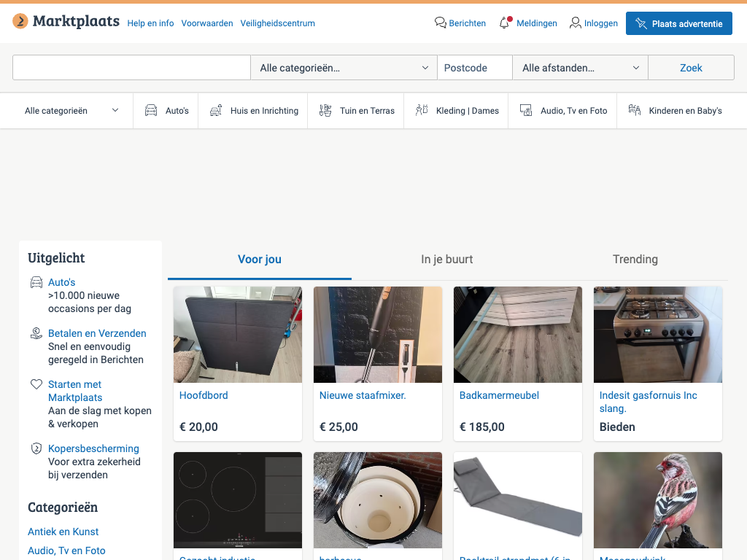The image size is (747, 560).
Task: Click the Inloggen user icon
Action: pyautogui.click(x=576, y=23)
